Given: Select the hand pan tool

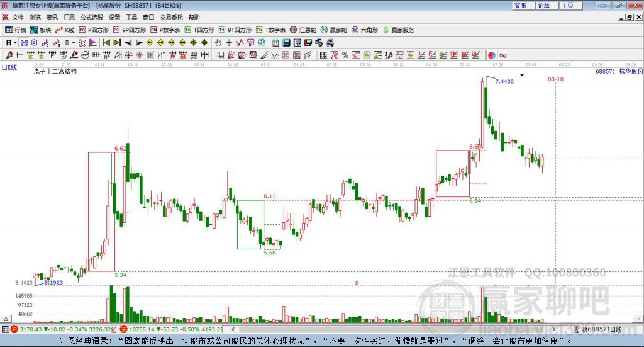Looking at the screenshot, I should click(x=218, y=43).
